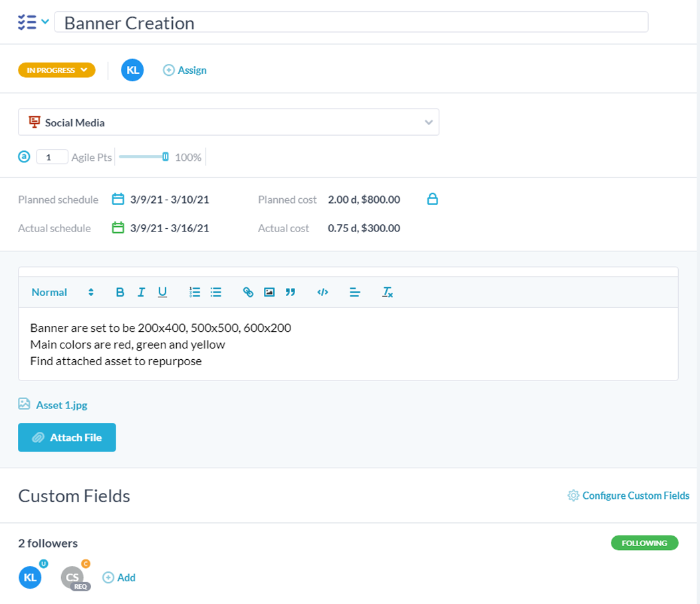The width and height of the screenshot is (700, 604).
Task: Click the progress slider handle at 100%
Action: point(166,157)
